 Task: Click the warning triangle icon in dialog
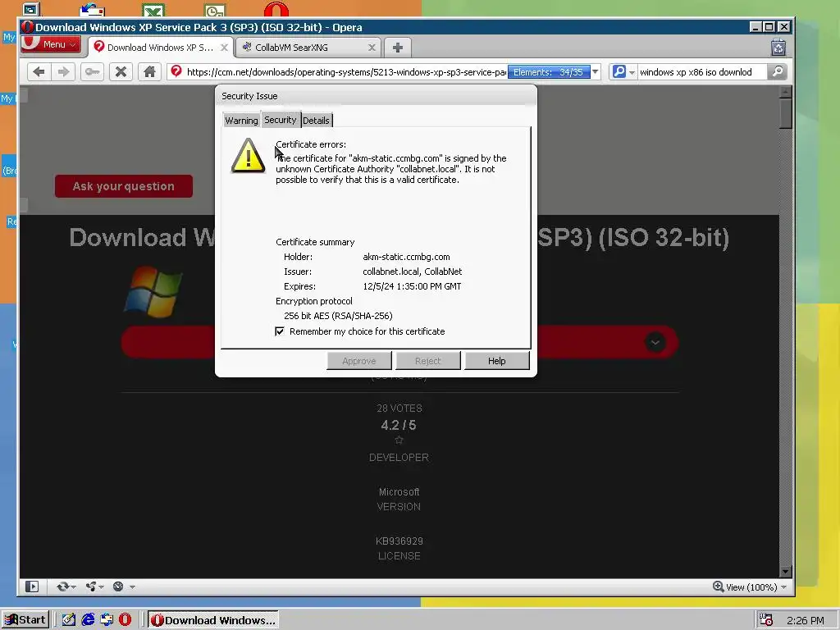(x=248, y=156)
